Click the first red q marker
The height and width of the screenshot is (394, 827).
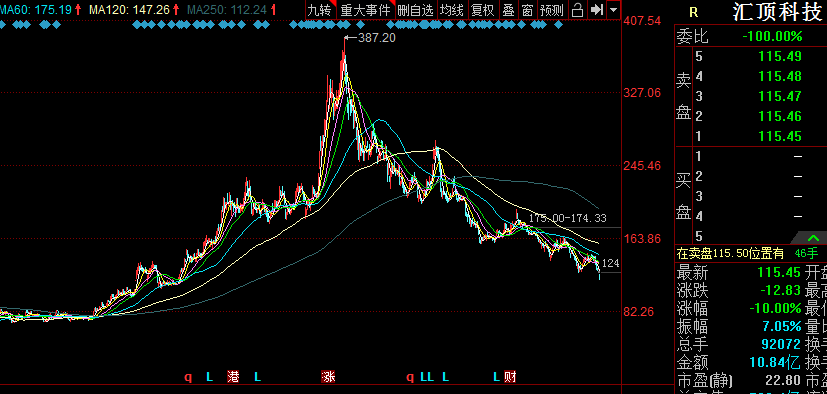point(188,377)
